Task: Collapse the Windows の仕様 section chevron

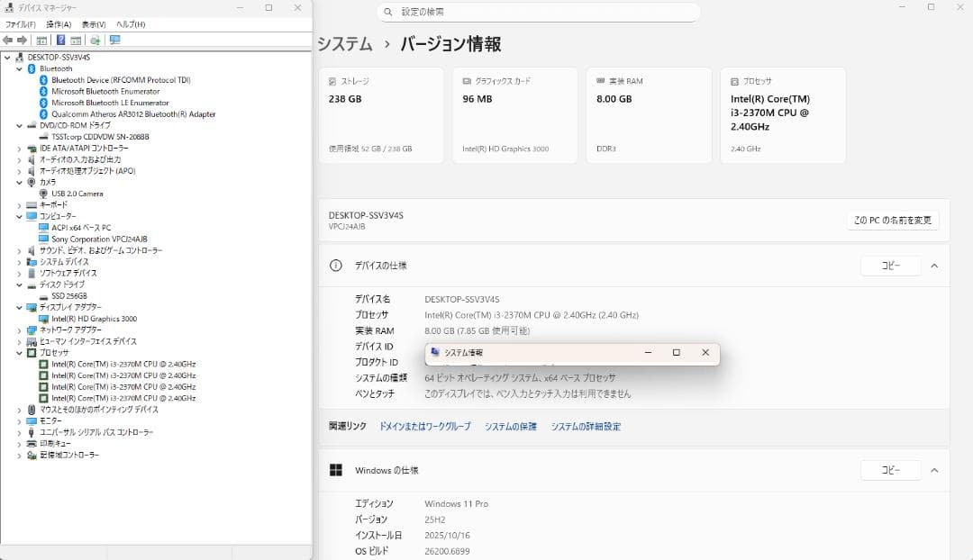Action: [x=934, y=469]
